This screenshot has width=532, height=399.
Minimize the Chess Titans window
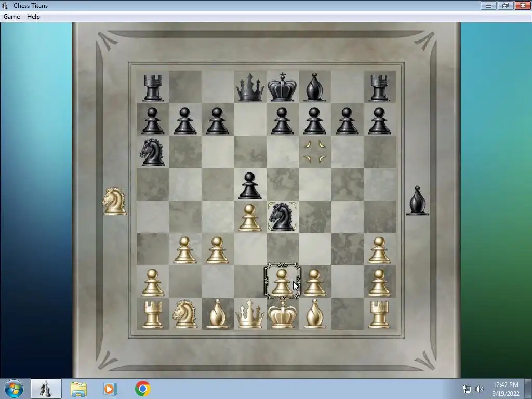click(488, 5)
